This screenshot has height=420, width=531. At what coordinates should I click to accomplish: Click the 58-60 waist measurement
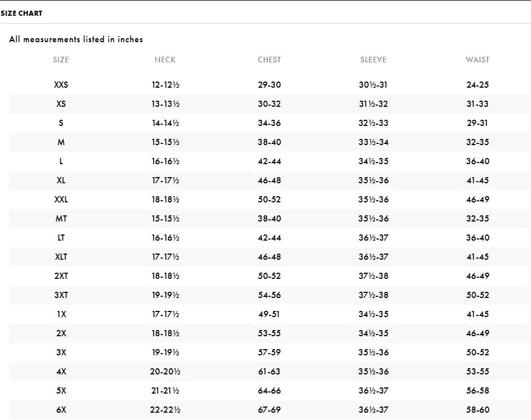pos(478,410)
